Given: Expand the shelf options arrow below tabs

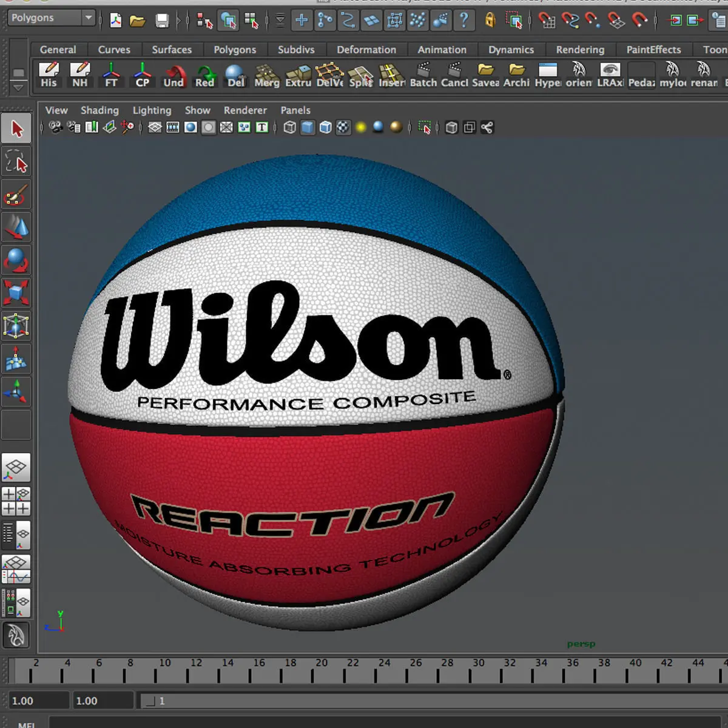Looking at the screenshot, I should [19, 87].
